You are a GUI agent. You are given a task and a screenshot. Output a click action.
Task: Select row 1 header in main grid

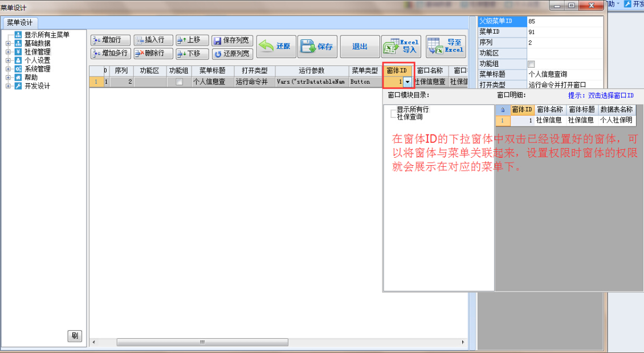[x=96, y=81]
